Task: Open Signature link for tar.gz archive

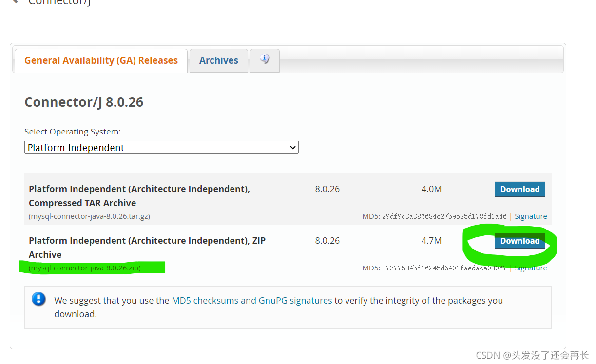Action: click(x=531, y=216)
